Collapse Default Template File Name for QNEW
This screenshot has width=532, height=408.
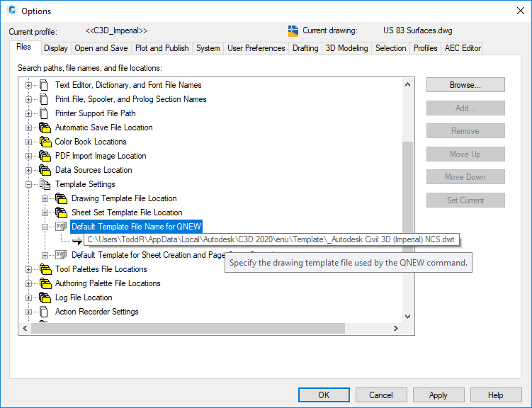click(x=45, y=227)
